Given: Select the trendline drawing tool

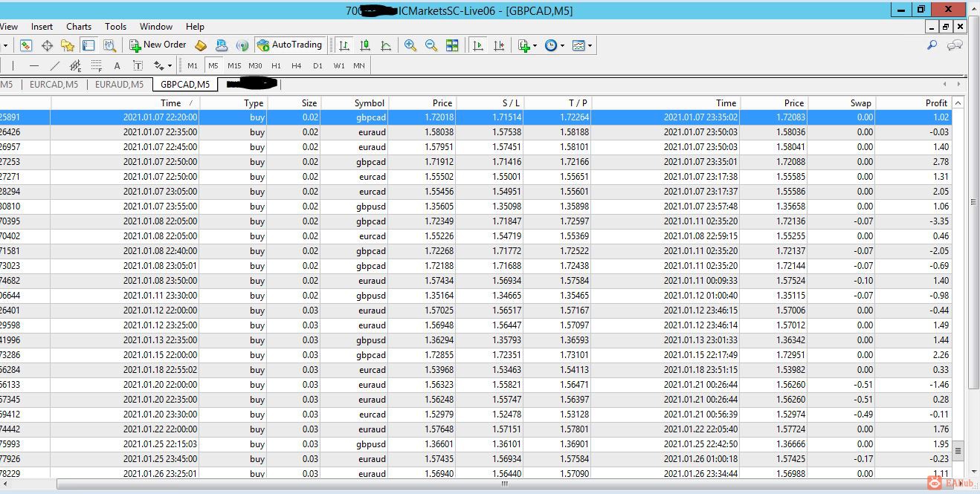Looking at the screenshot, I should (54, 65).
